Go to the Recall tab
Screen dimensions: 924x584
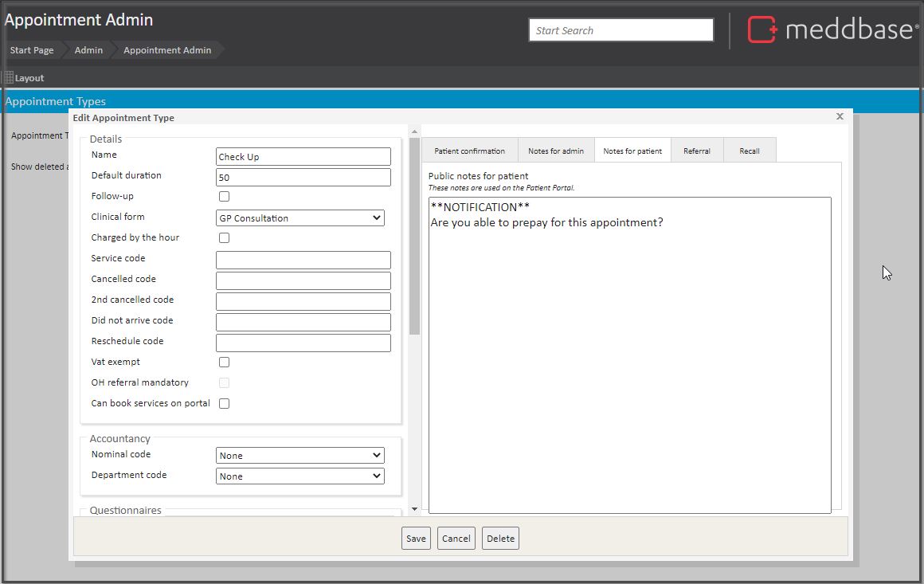tap(749, 151)
